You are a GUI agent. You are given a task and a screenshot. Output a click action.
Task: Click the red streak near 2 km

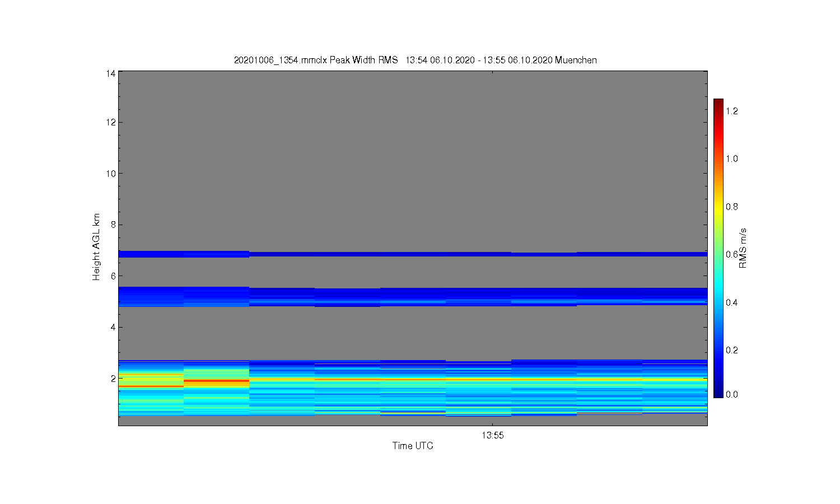216,381
